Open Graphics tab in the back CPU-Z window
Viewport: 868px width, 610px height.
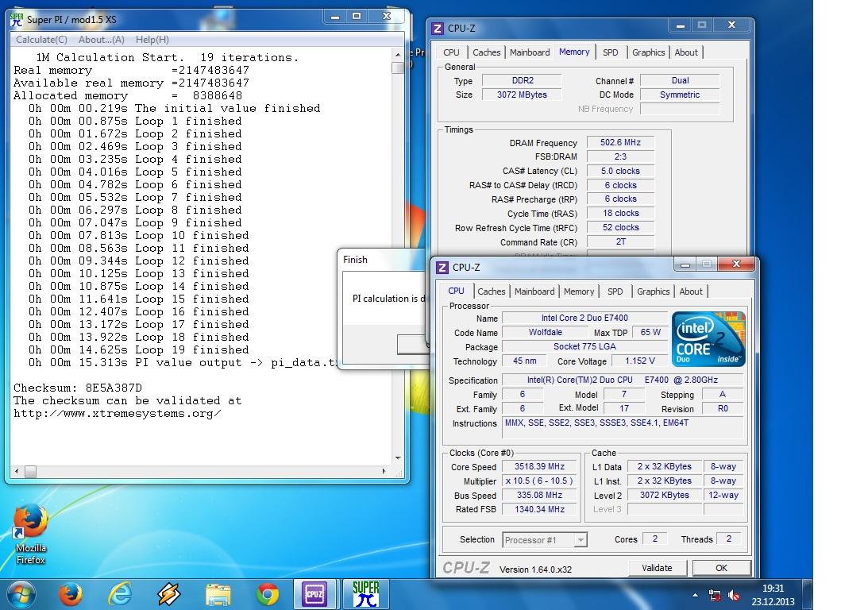tap(648, 52)
